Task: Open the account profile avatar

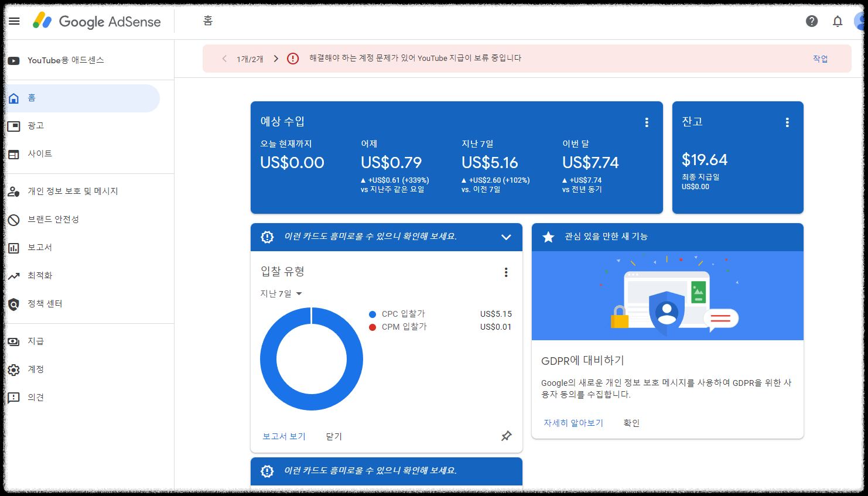Action: pyautogui.click(x=860, y=21)
